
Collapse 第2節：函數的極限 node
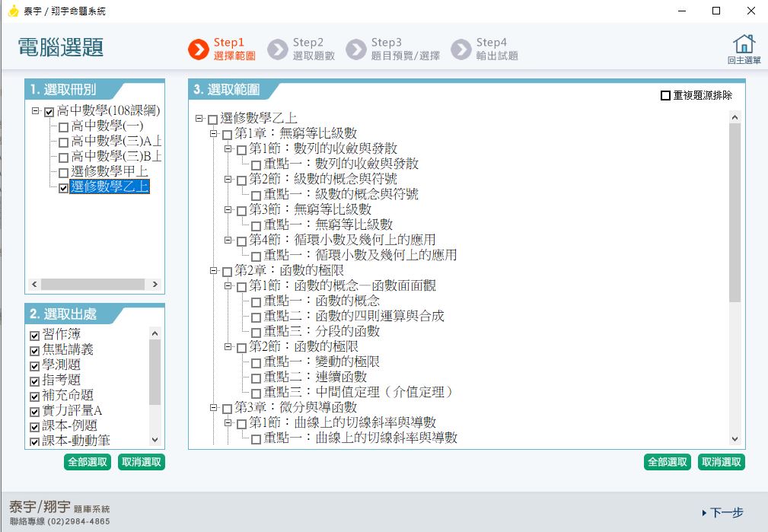click(228, 346)
